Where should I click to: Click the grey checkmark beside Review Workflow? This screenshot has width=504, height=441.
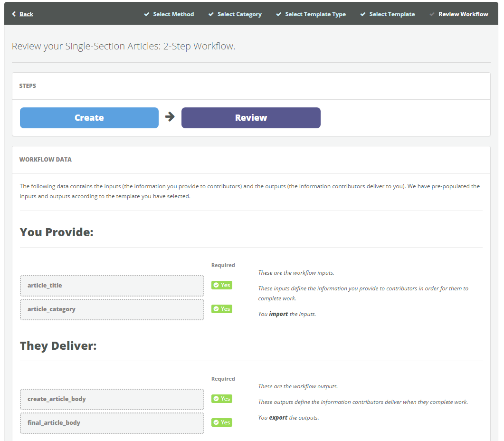tap(432, 14)
